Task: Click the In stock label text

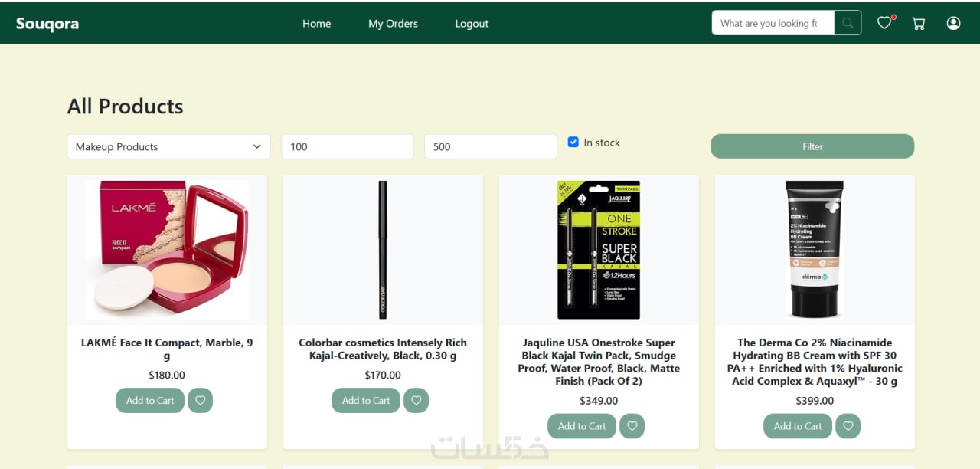Action: click(602, 143)
